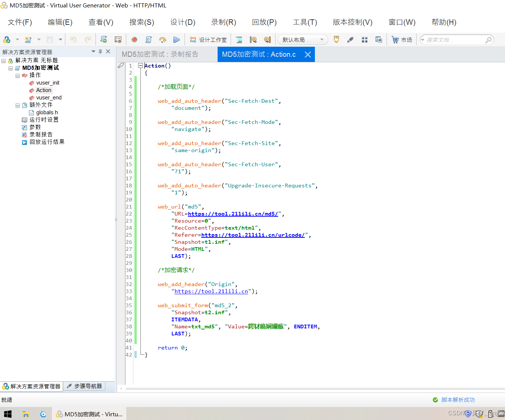Click the overlapping windows icon in toolbar
Viewport: 505px width, 420px height.
379,40
